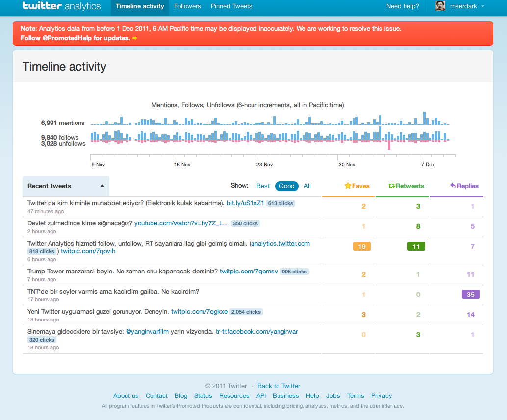The height and width of the screenshot is (420, 507).
Task: Click the 7 Dec marker on chart axis
Action: point(428,165)
